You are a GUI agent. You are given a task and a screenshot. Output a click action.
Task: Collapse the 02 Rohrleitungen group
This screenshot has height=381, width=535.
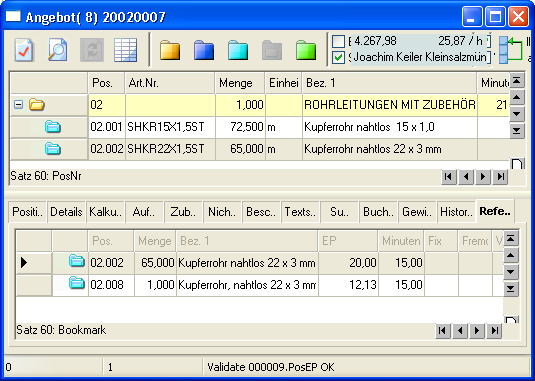[x=18, y=104]
